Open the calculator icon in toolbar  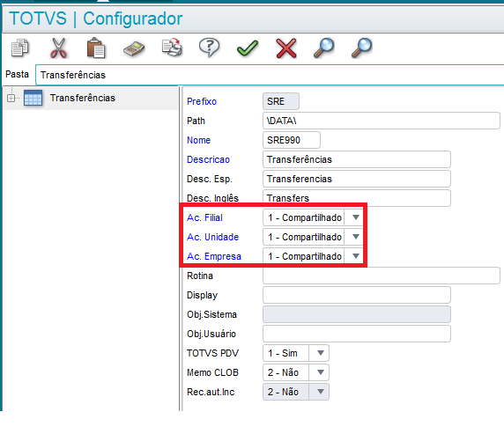(134, 48)
